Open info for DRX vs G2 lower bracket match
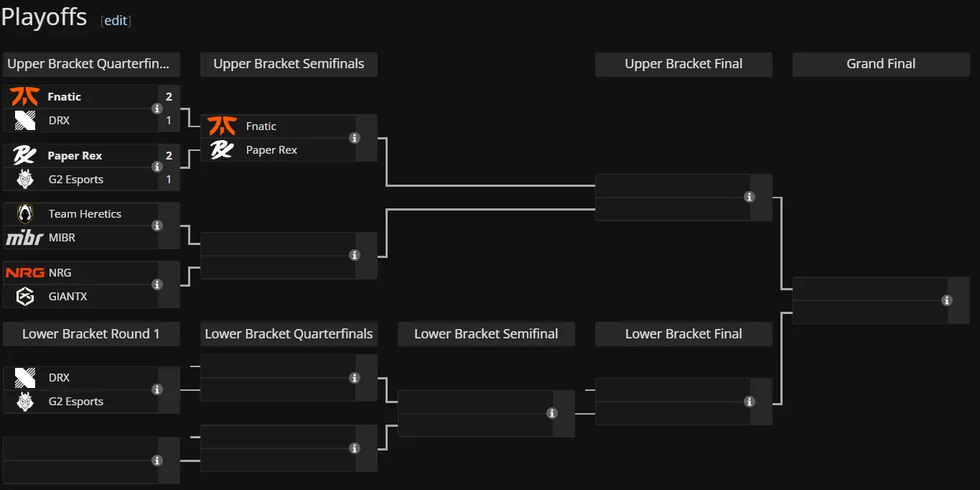 157,389
